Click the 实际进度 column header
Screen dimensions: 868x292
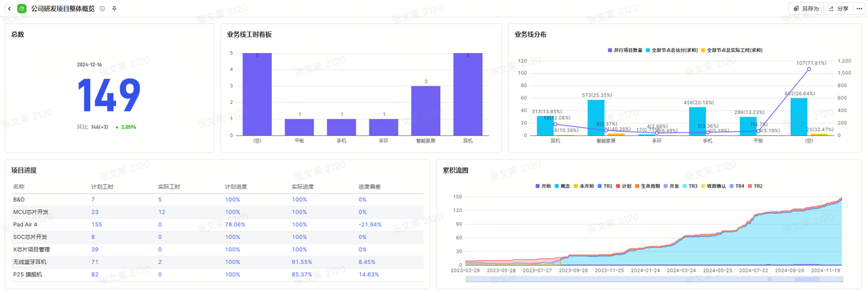(302, 186)
